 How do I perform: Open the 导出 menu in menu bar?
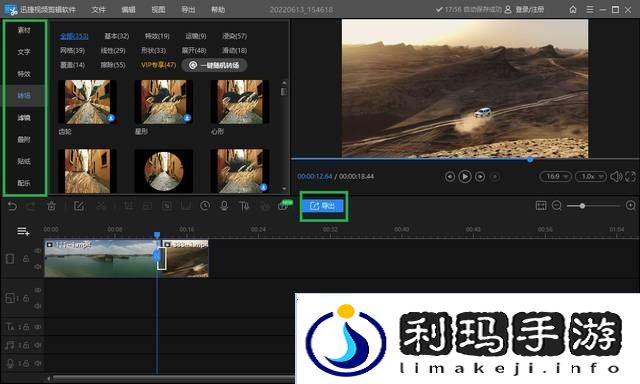coord(188,9)
